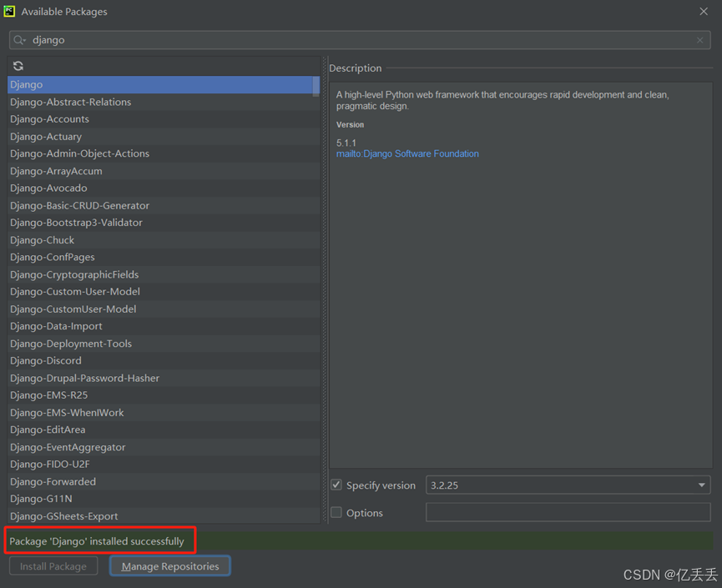Select Django-EMS-WhenIWork package
The width and height of the screenshot is (722, 588).
[x=164, y=413]
